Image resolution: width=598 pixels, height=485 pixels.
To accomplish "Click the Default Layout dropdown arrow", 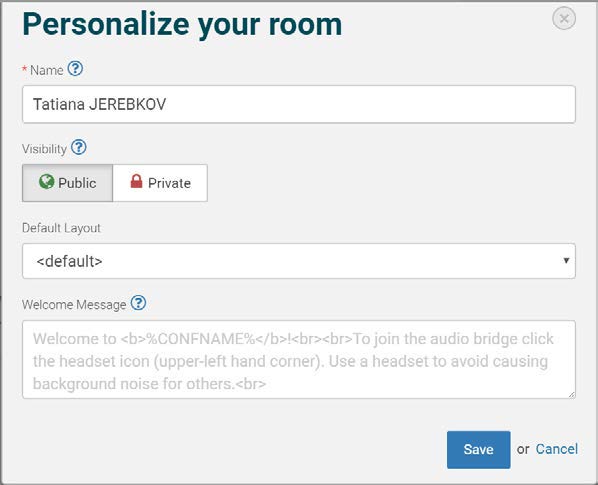I will 566,260.
